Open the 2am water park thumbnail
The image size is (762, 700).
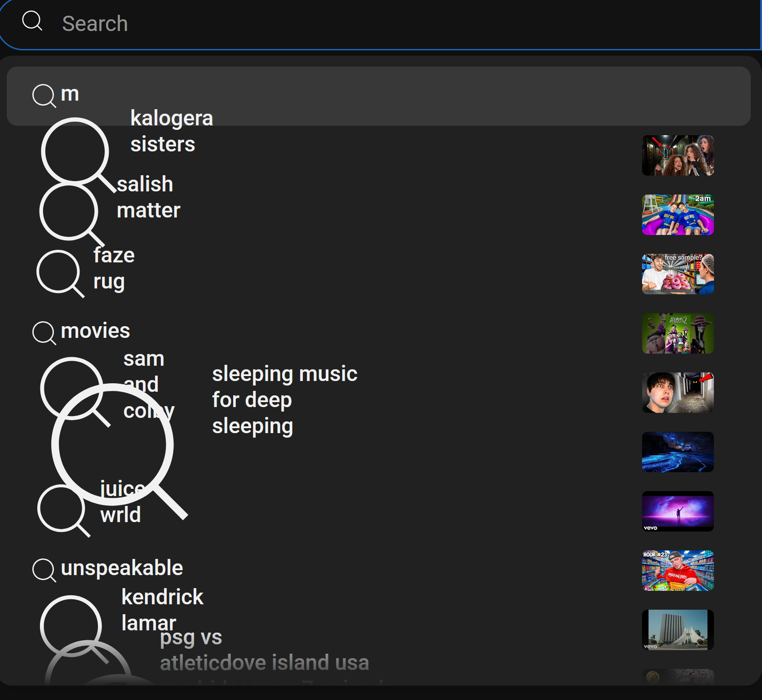point(678,215)
